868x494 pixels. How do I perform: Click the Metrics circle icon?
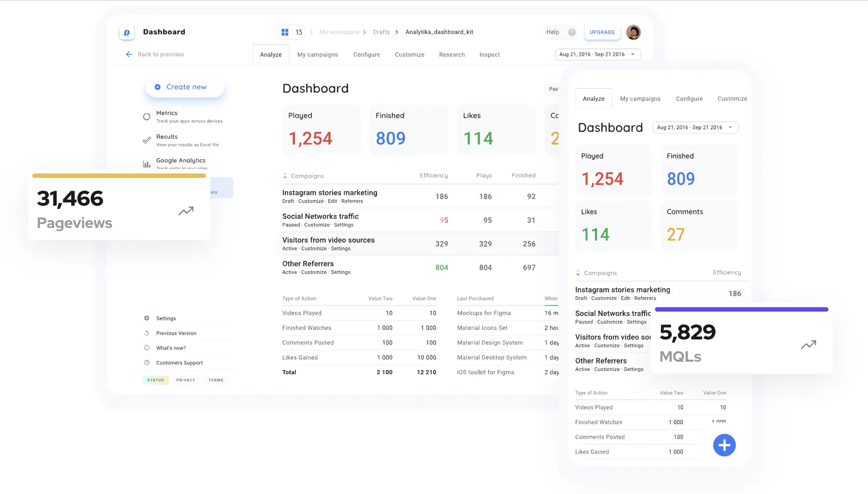[146, 117]
